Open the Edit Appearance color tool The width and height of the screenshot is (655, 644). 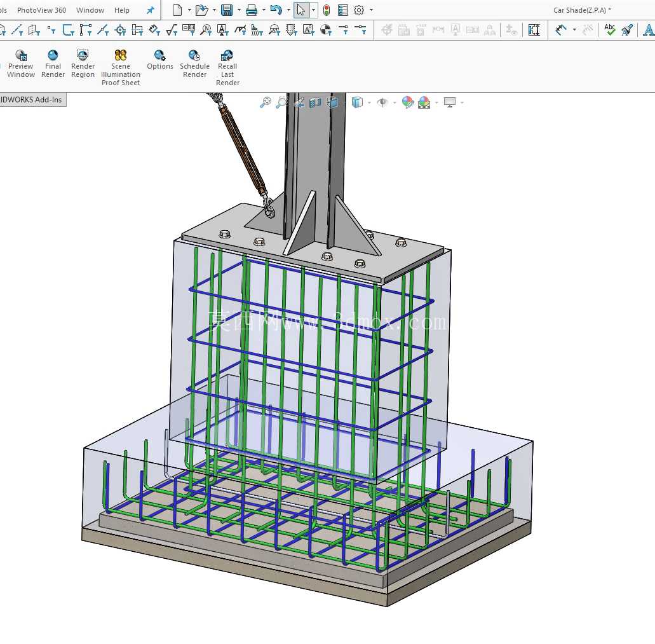(408, 102)
